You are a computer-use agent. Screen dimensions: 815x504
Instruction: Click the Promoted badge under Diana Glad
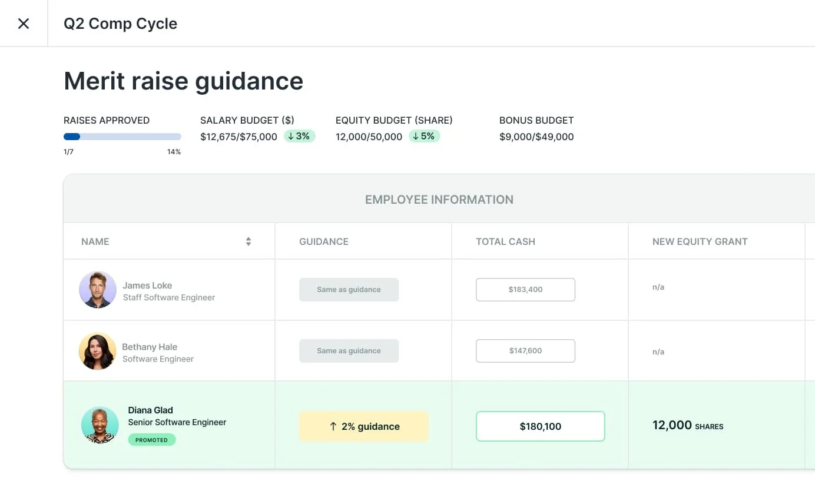152,440
